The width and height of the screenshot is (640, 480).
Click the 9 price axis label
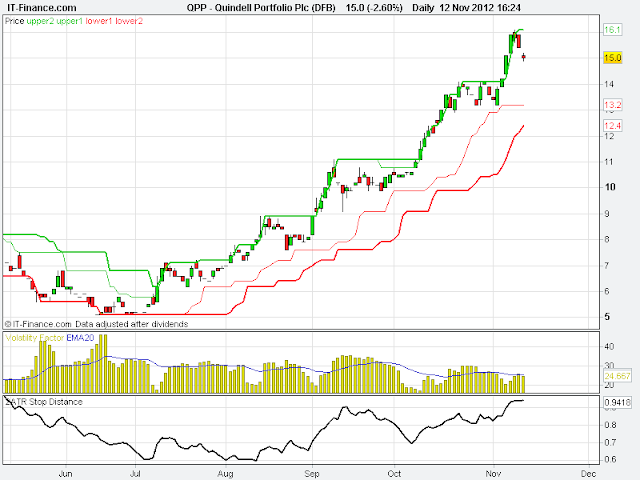click(x=607, y=214)
